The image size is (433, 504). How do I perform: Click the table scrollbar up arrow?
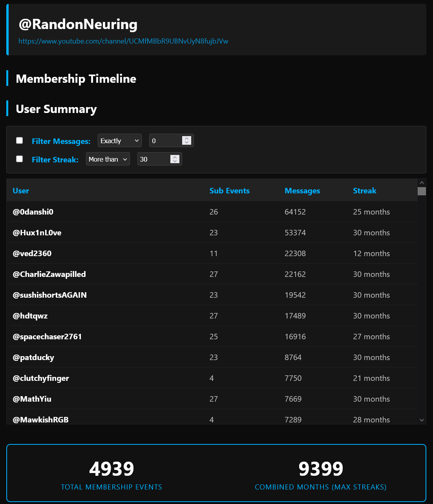422,183
